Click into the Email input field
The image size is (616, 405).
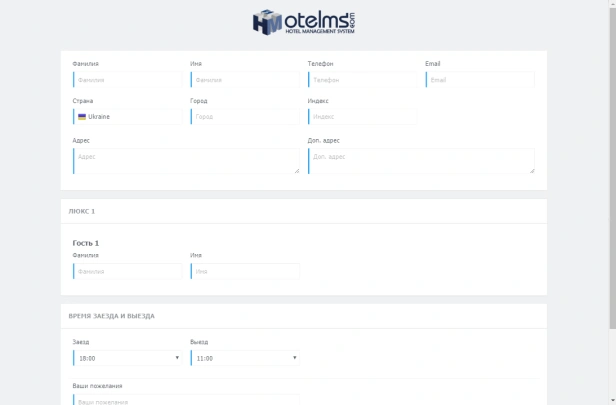[480, 80]
